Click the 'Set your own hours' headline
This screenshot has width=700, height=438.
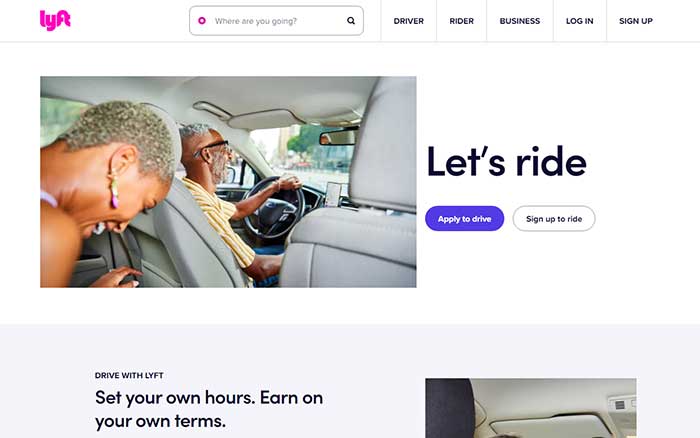click(209, 409)
